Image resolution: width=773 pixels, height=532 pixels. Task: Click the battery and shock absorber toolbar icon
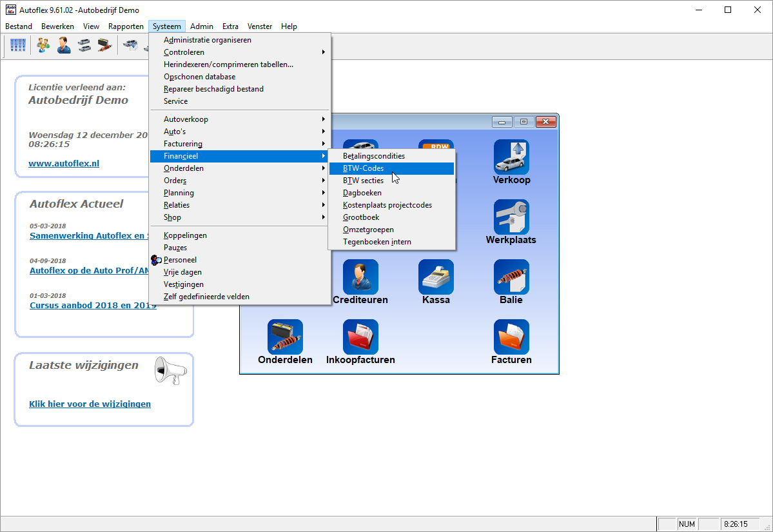(104, 46)
